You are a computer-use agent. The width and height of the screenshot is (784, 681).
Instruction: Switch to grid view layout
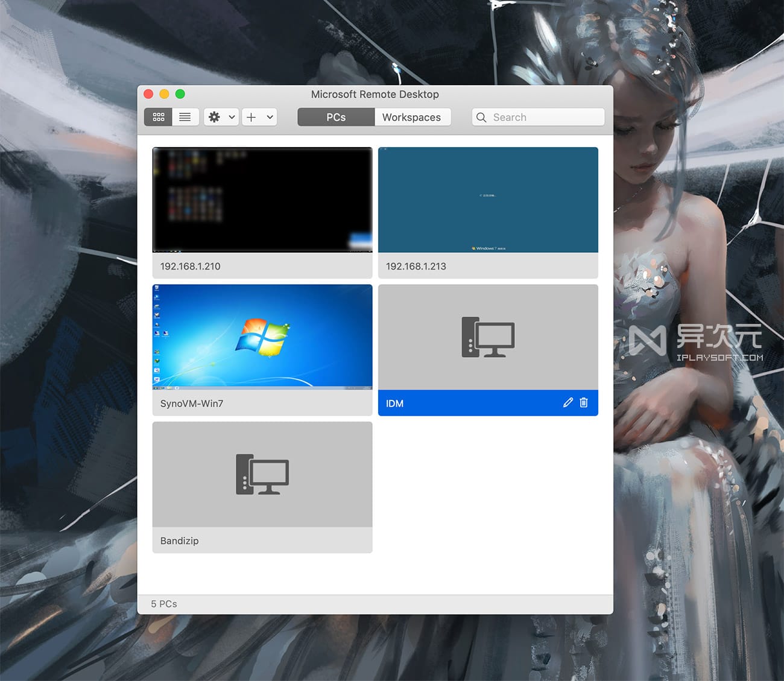159,117
